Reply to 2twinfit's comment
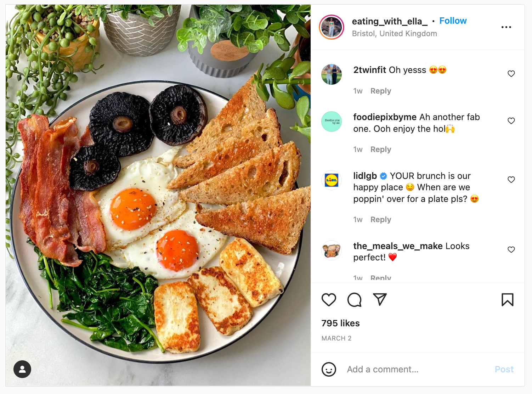Screen dimensions: 532x394 (381, 91)
